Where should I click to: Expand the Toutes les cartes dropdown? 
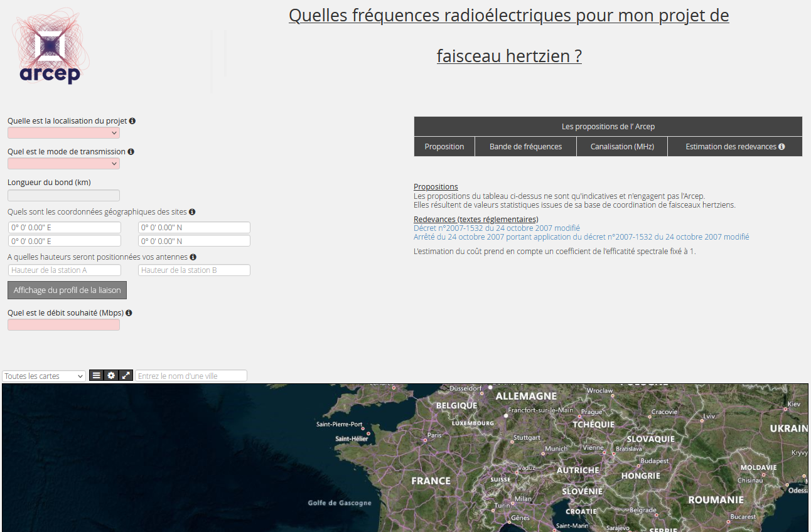coord(44,376)
